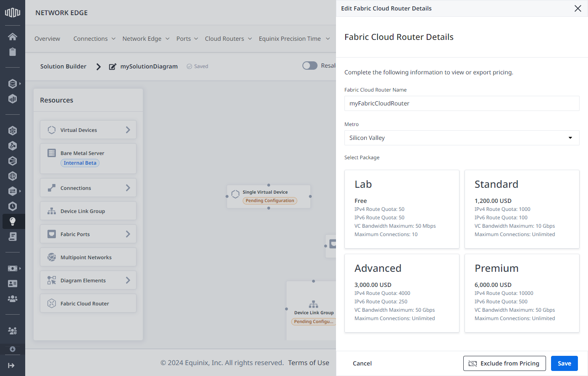Click the book document sidebar icon

13,236
